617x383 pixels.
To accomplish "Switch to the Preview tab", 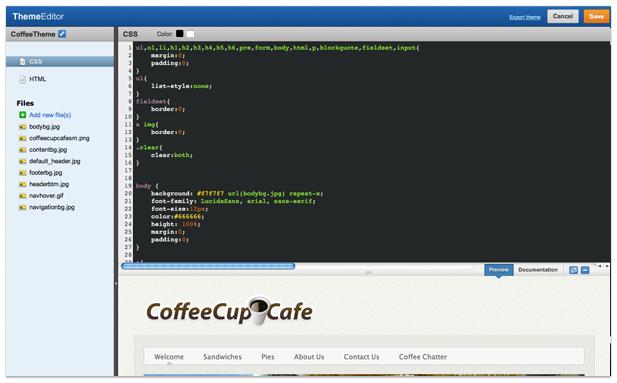I will point(499,270).
